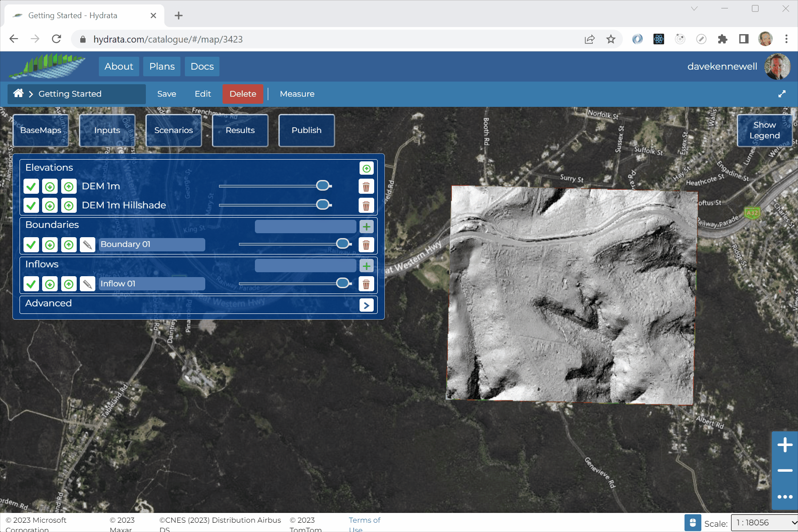
Task: Click Show Legend button
Action: pos(764,130)
